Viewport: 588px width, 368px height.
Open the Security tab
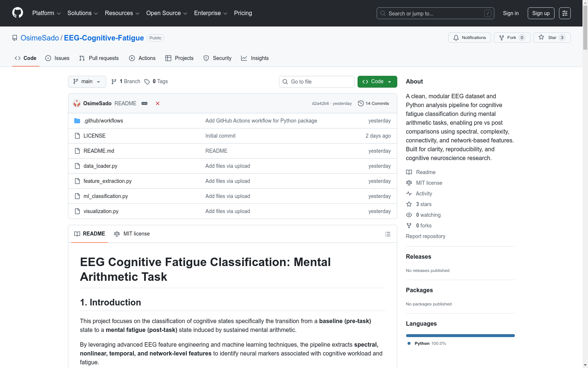[x=218, y=58]
